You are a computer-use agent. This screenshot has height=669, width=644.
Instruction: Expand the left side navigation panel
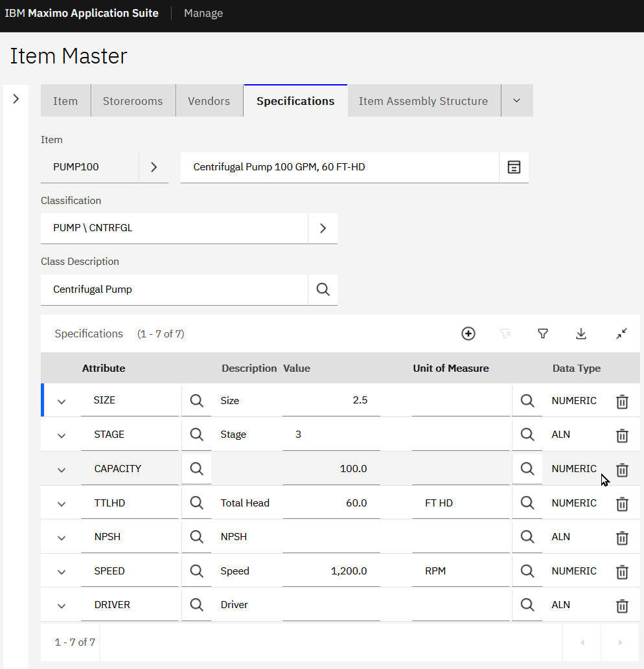[16, 99]
